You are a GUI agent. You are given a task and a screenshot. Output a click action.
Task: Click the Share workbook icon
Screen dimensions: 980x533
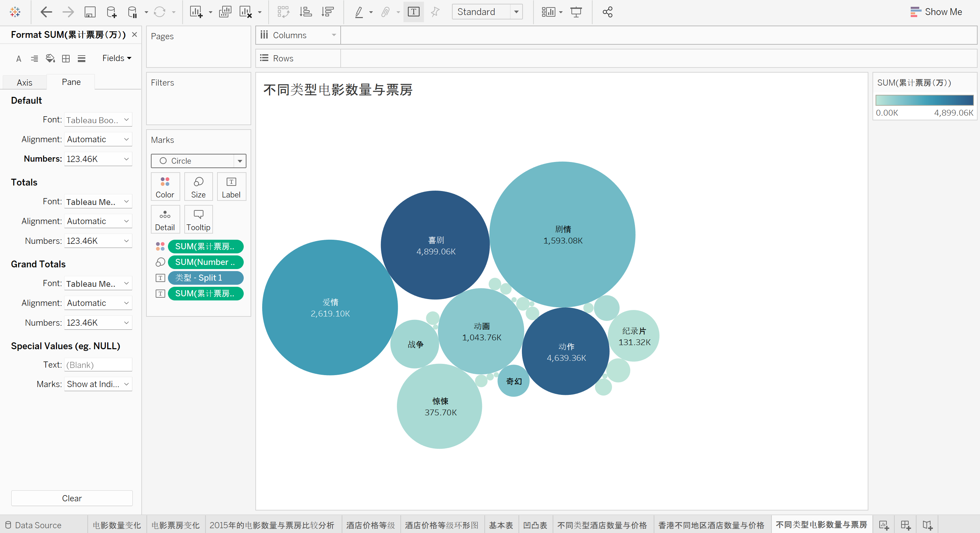[607, 12]
